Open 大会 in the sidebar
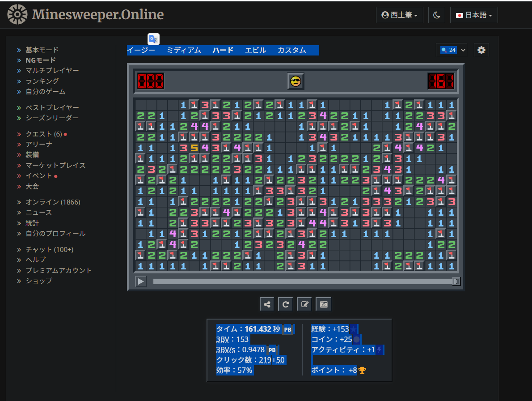This screenshot has height=401, width=532. click(x=32, y=187)
